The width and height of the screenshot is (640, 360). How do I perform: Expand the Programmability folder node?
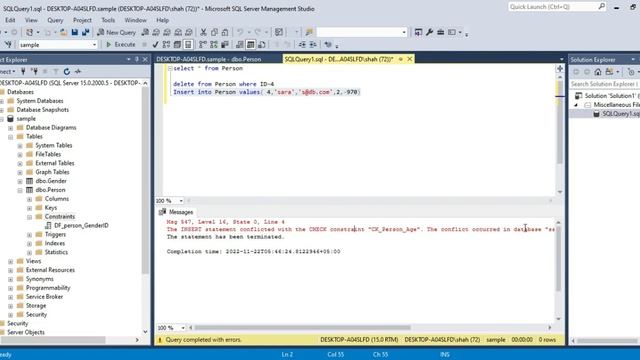click(11, 288)
